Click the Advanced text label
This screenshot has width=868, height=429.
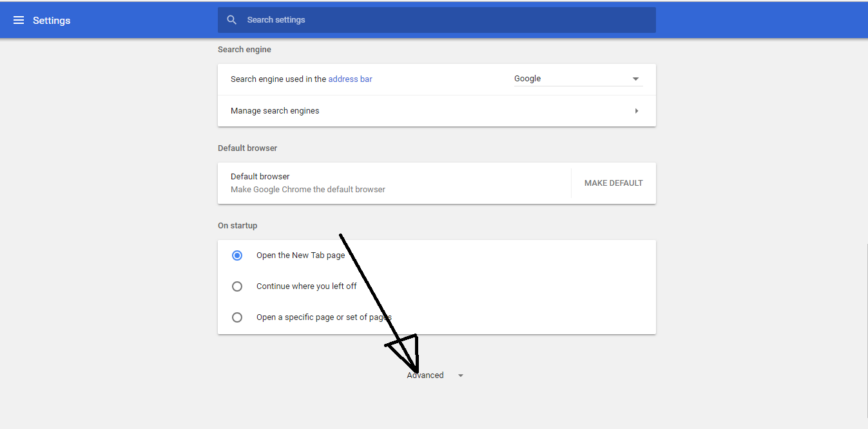click(425, 375)
